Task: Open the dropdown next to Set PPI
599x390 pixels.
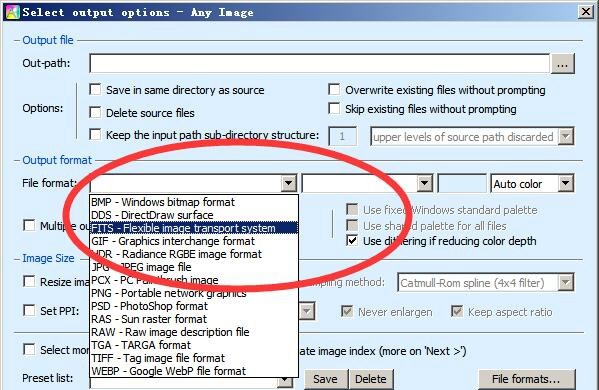Action: coord(308,311)
